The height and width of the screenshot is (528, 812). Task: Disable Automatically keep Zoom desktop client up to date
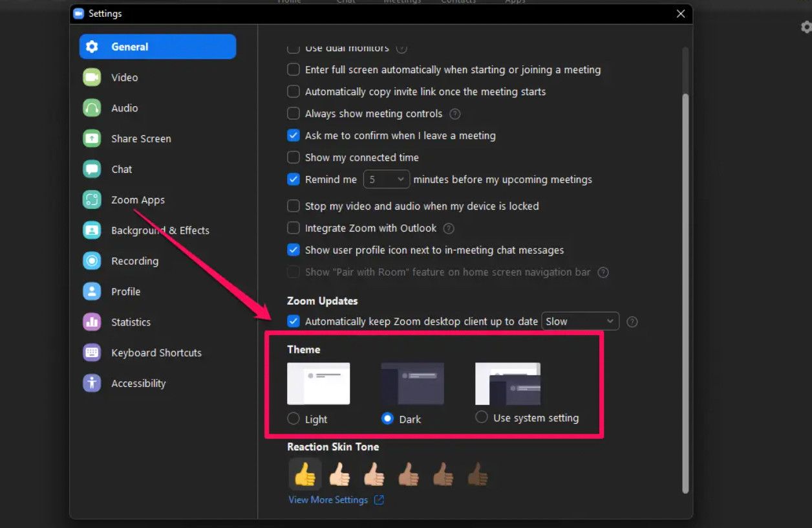pos(294,322)
